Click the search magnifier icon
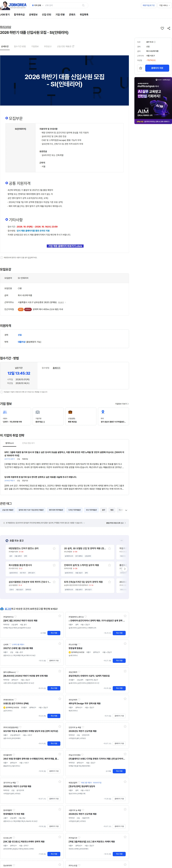 click(83, 5)
